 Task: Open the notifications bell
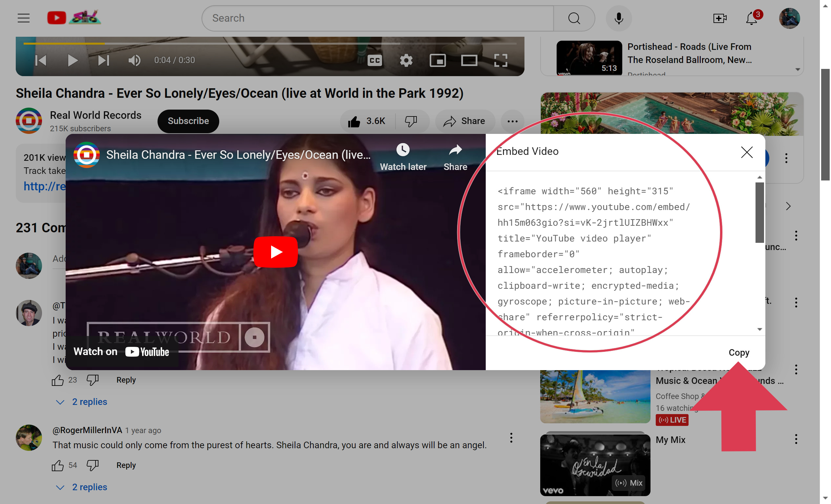pos(752,18)
